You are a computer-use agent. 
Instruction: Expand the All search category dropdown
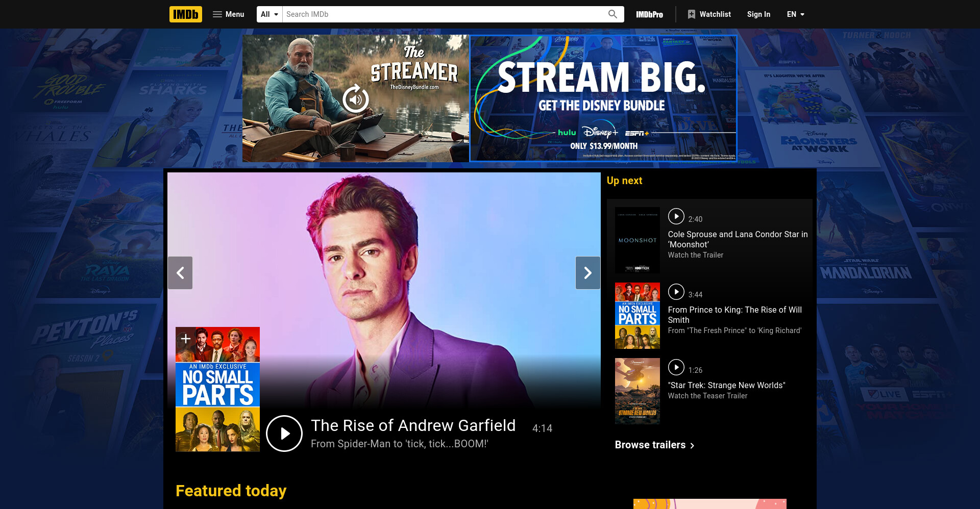269,14
